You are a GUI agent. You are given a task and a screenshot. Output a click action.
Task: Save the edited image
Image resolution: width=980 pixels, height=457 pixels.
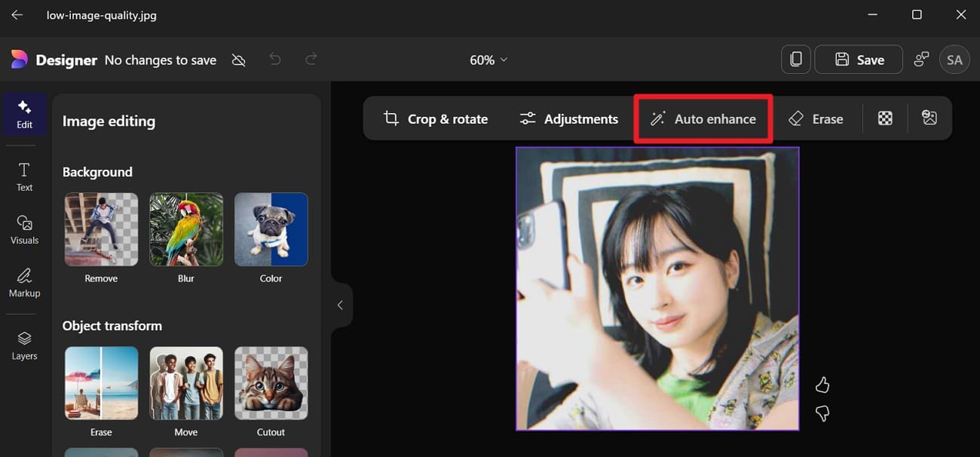pyautogui.click(x=858, y=59)
